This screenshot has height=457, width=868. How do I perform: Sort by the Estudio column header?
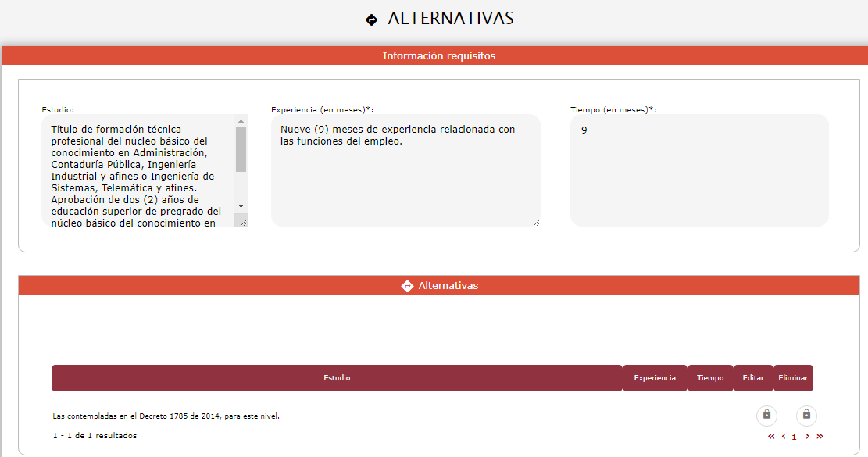point(337,378)
